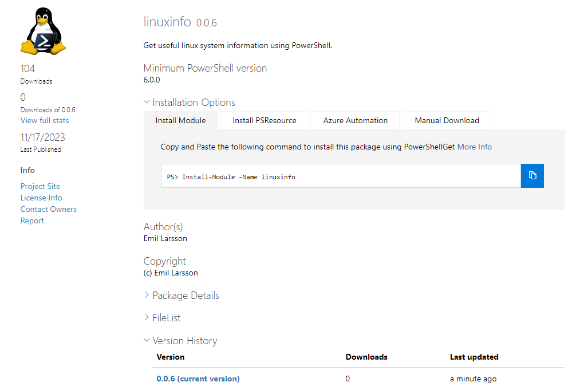Collapse the Installation Options section

190,103
